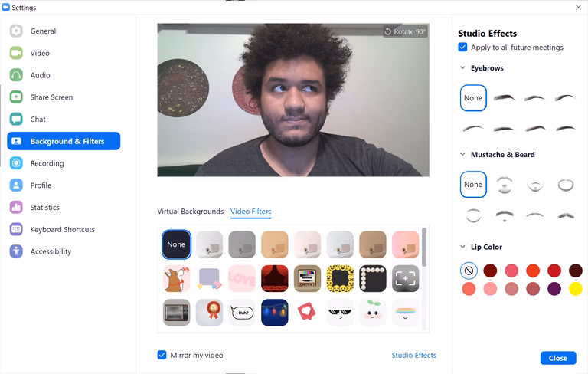Screen dimensions: 588x374
Task: Select the no lip color option
Action: pos(469,271)
